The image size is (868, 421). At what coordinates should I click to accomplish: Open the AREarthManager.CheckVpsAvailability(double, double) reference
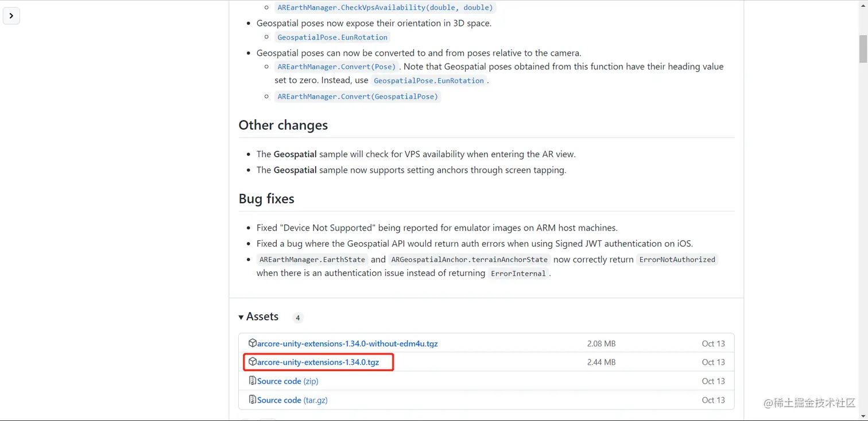click(x=385, y=7)
